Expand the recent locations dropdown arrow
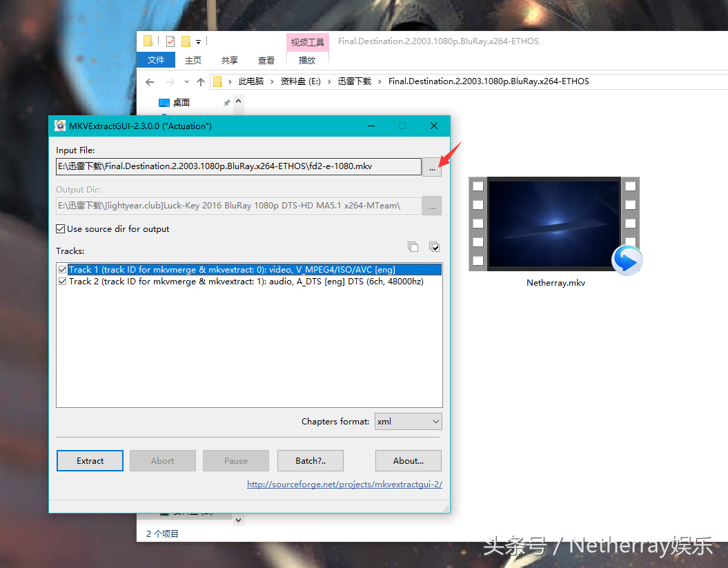Viewport: 728px width, 568px height. click(186, 81)
